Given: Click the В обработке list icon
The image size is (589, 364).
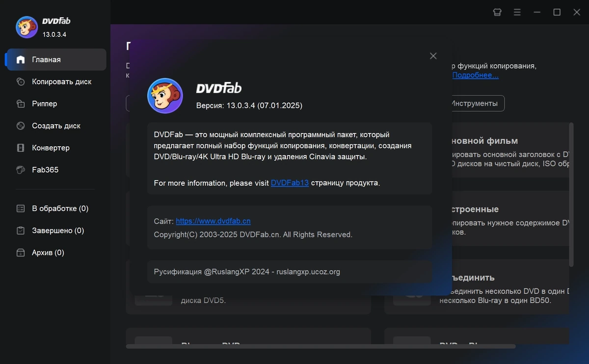Looking at the screenshot, I should [x=20, y=208].
